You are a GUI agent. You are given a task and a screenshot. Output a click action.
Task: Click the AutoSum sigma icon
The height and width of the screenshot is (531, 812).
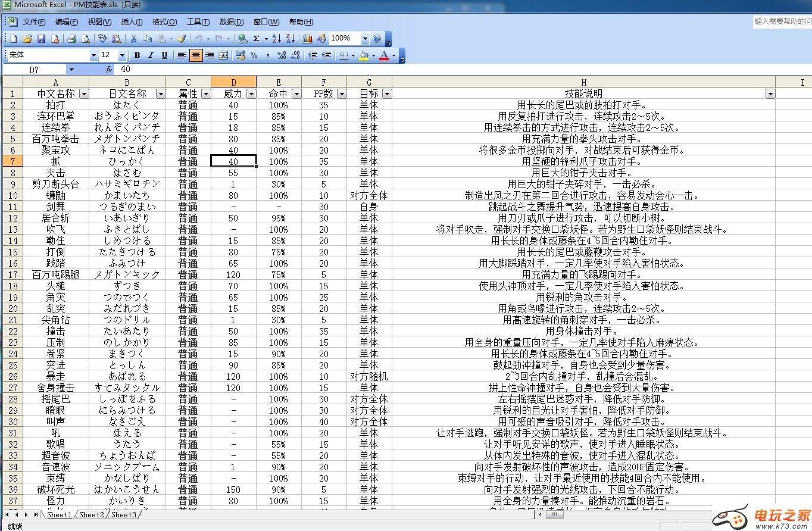pos(256,39)
